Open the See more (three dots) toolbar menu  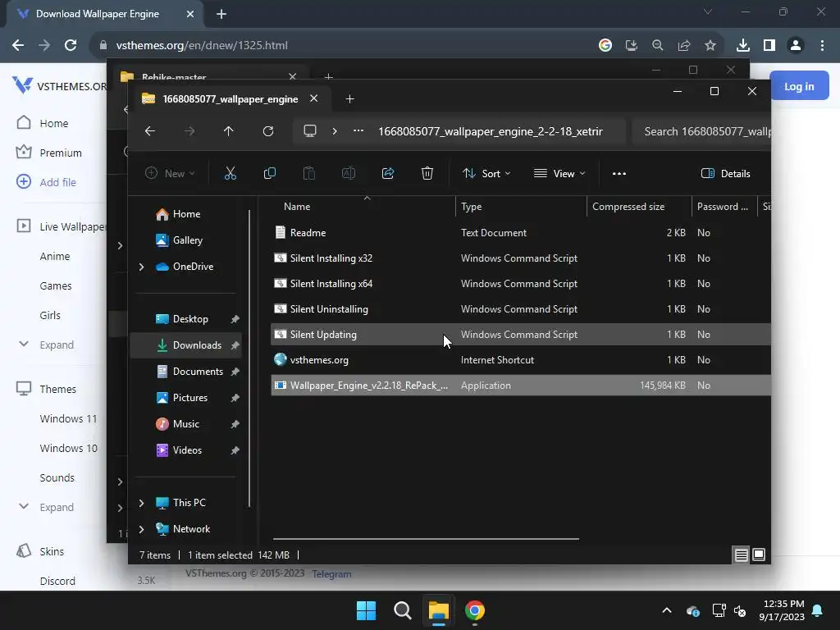pos(619,174)
